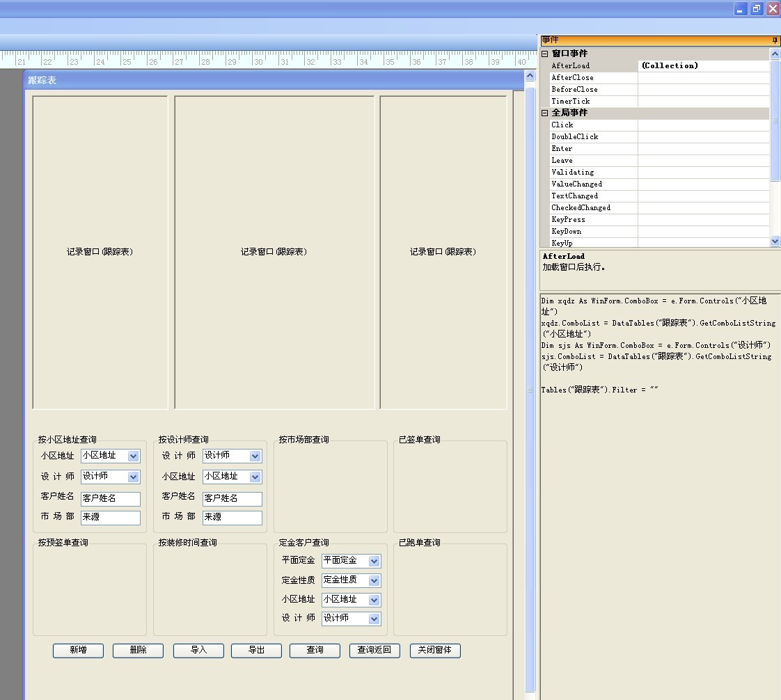The image size is (781, 700).
Task: Click the 导出 button
Action: click(x=257, y=650)
